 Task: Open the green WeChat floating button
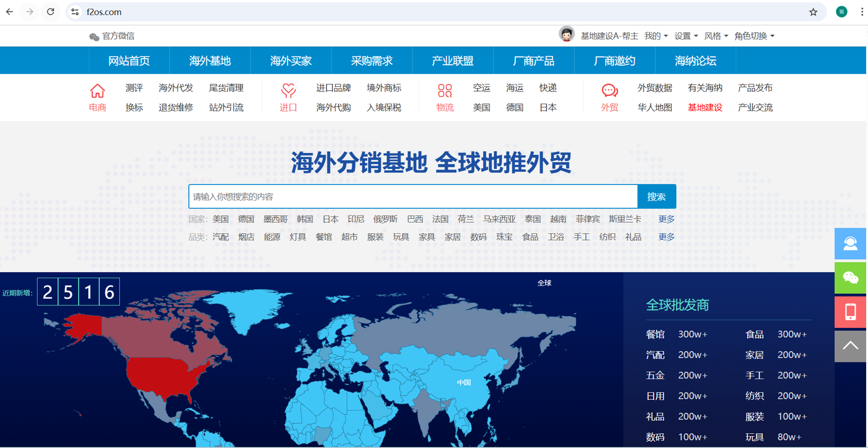click(850, 278)
